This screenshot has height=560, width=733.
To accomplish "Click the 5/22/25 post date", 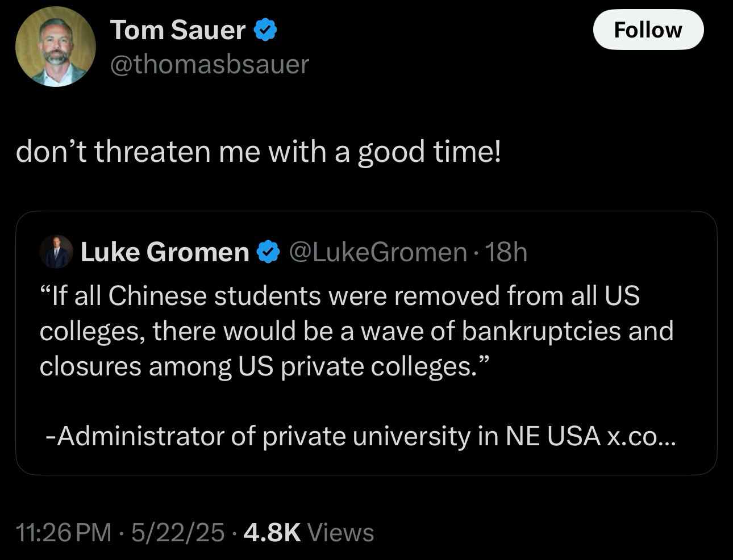I will [x=178, y=532].
